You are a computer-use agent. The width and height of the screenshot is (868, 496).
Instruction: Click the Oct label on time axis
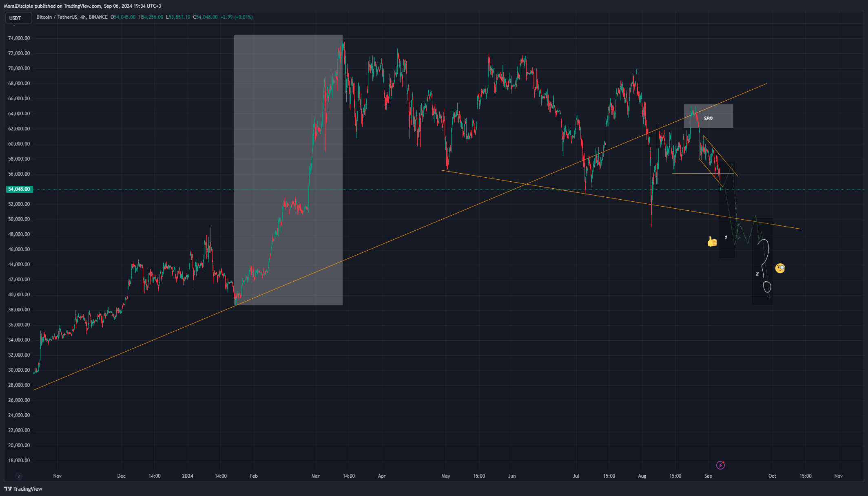[x=772, y=476]
